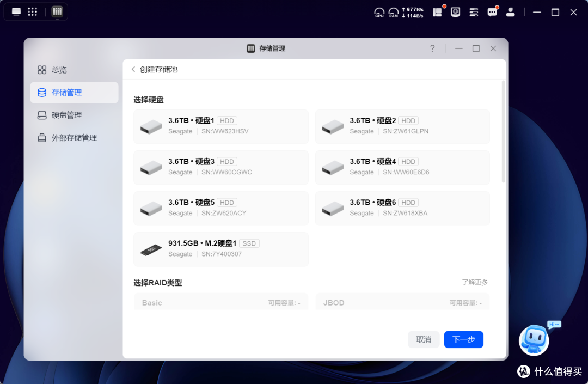Open 外部存储管理 in the sidebar
The image size is (588, 384).
[x=74, y=138]
